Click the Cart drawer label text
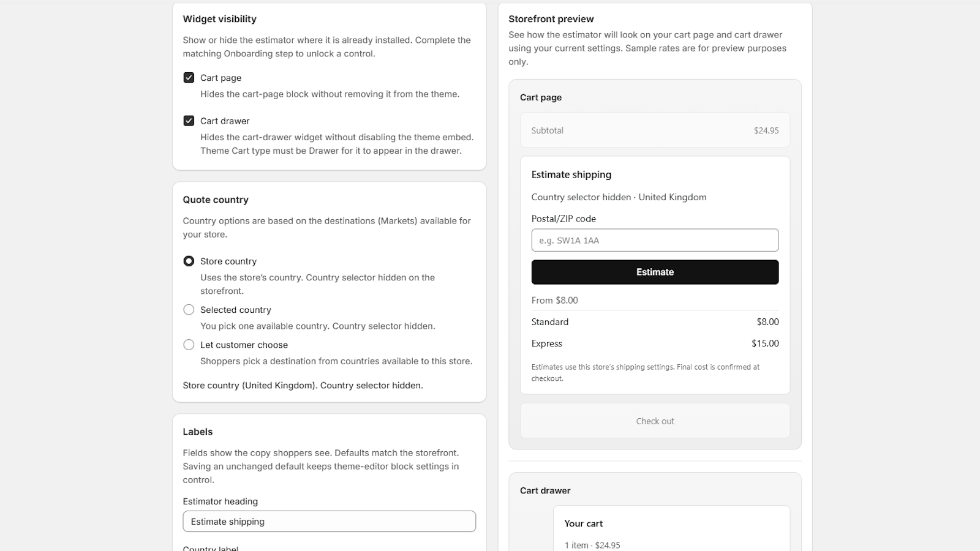The height and width of the screenshot is (551, 980). (x=225, y=121)
